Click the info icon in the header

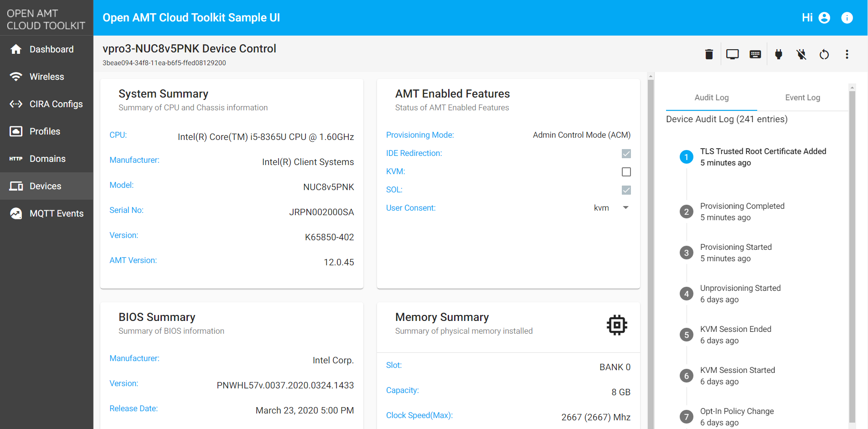[x=847, y=18]
